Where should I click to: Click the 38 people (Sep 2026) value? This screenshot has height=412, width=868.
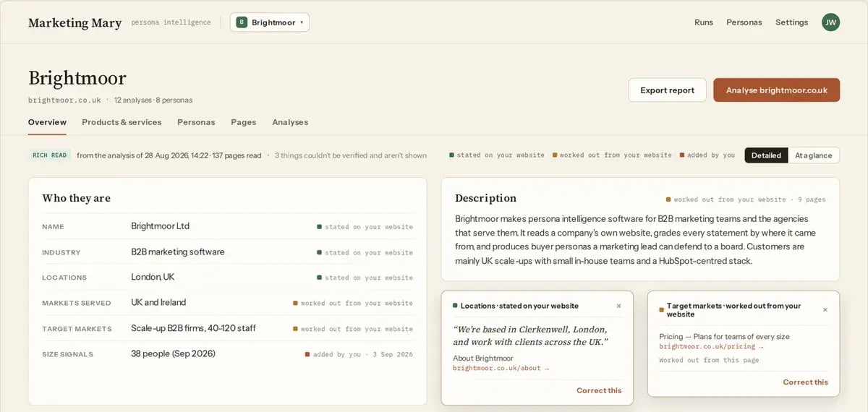tap(173, 354)
